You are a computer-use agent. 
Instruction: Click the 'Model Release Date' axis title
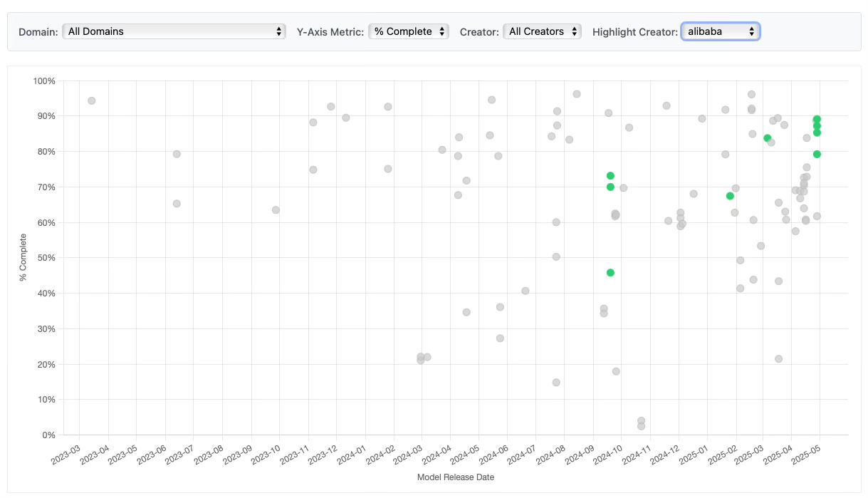point(456,477)
